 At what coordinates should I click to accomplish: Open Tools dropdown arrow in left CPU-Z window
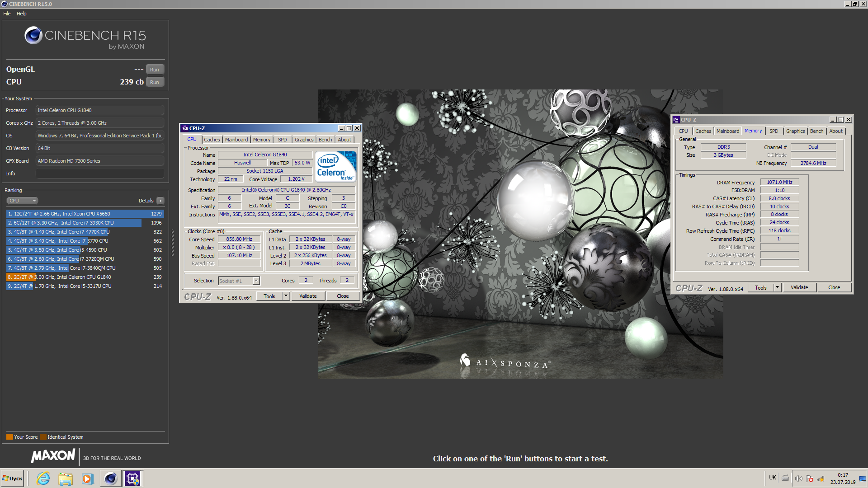point(286,296)
